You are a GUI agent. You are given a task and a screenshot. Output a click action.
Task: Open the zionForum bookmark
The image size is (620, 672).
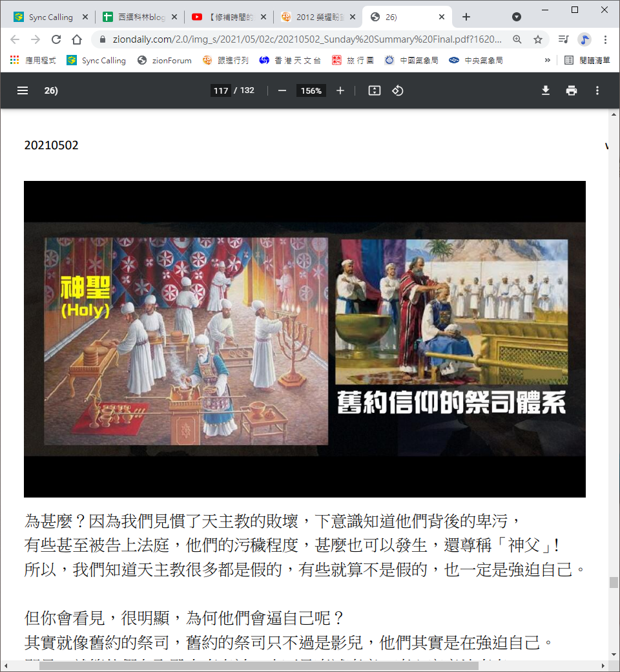[165, 61]
